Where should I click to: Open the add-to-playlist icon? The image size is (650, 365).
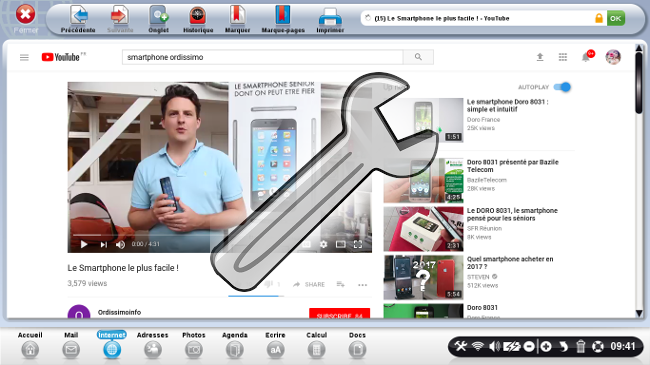point(341,285)
